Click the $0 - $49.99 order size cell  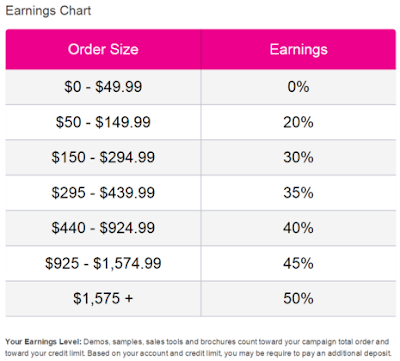tap(103, 87)
